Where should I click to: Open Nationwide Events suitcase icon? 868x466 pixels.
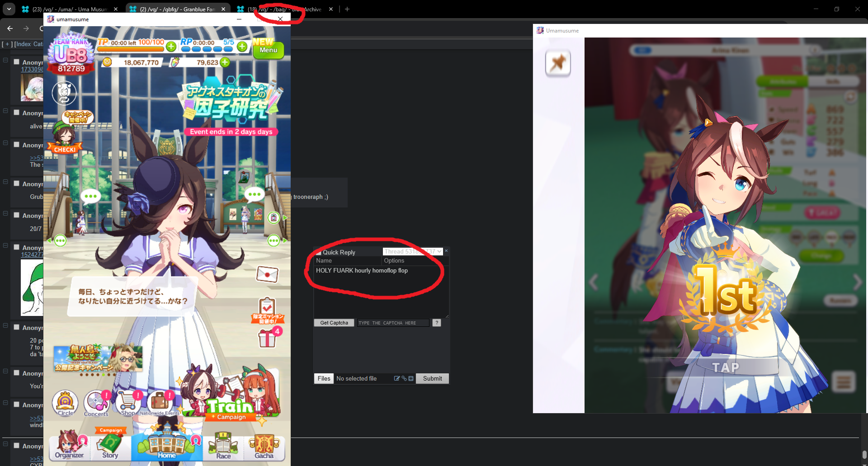[x=160, y=403]
